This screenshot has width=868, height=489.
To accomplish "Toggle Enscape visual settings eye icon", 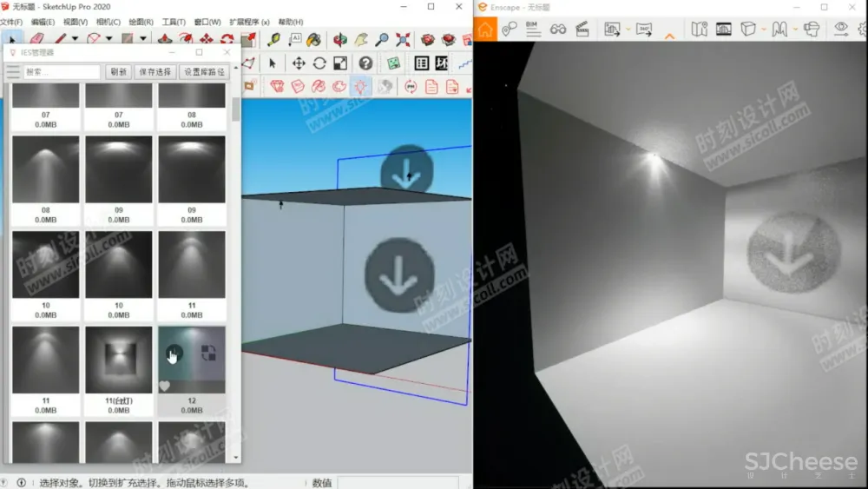I will [840, 29].
